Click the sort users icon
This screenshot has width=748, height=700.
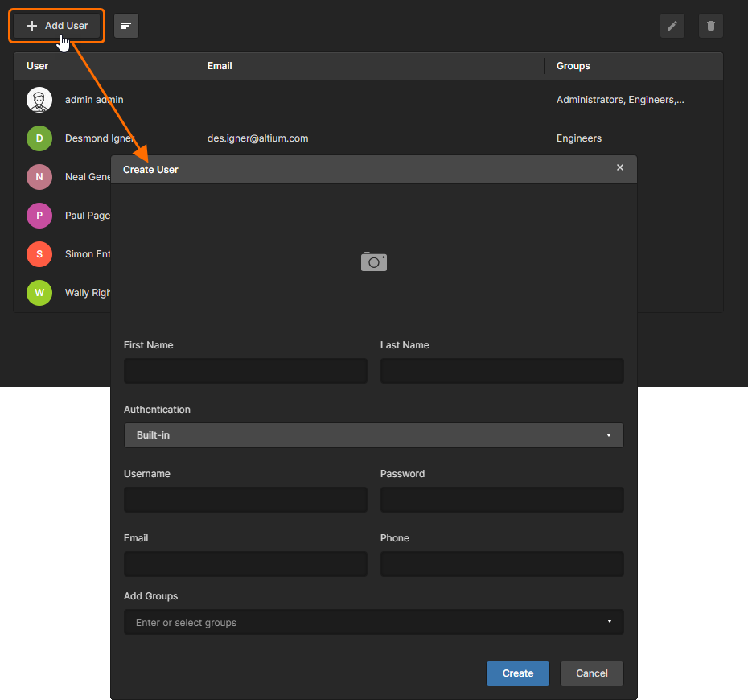point(125,26)
